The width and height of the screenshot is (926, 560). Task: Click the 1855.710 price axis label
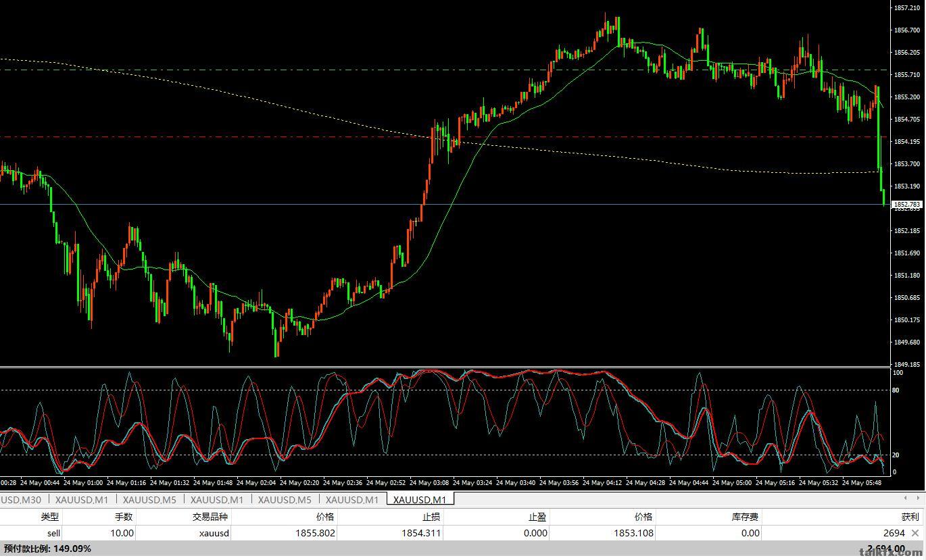click(x=906, y=75)
